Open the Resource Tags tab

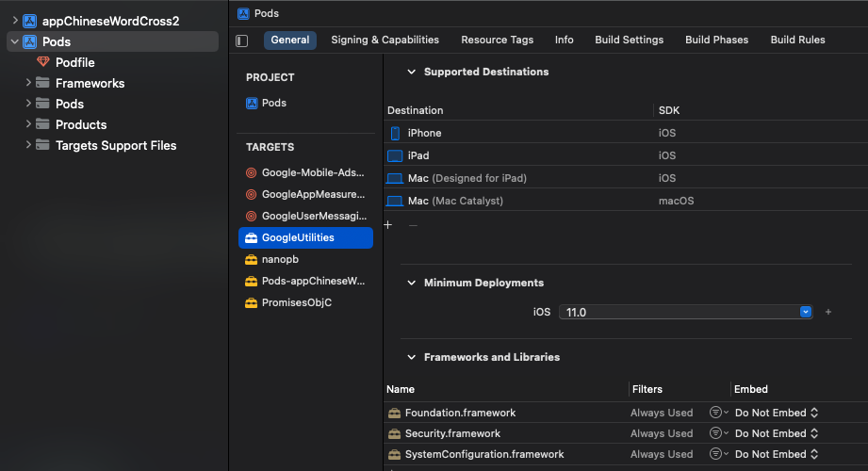(x=497, y=40)
